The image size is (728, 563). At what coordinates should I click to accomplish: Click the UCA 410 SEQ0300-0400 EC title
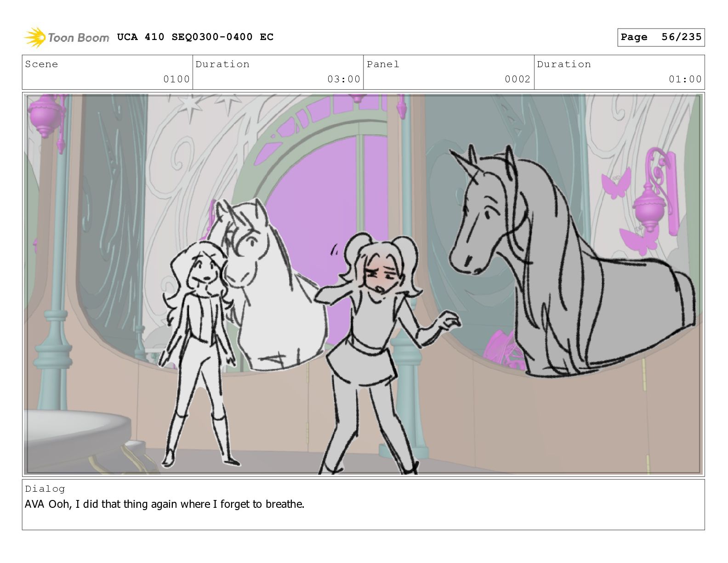coord(195,37)
